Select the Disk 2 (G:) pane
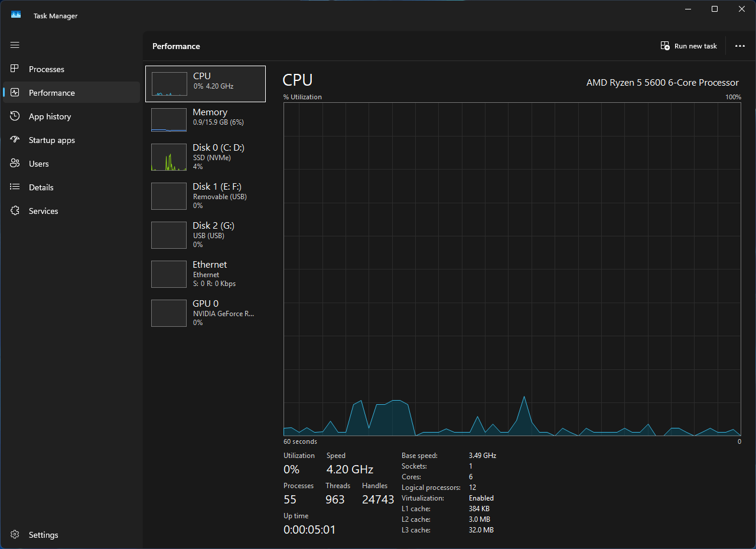Screen dimensions: 756x549 point(205,235)
